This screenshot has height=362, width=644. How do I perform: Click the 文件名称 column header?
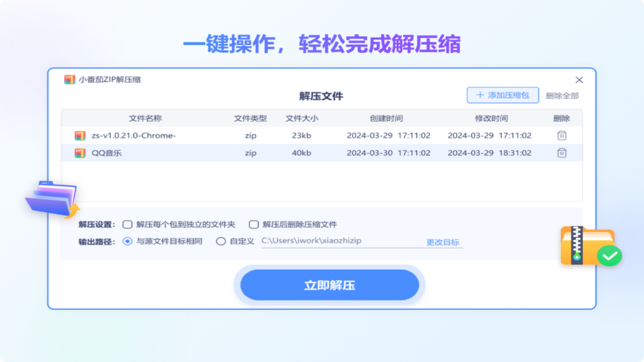click(x=145, y=118)
